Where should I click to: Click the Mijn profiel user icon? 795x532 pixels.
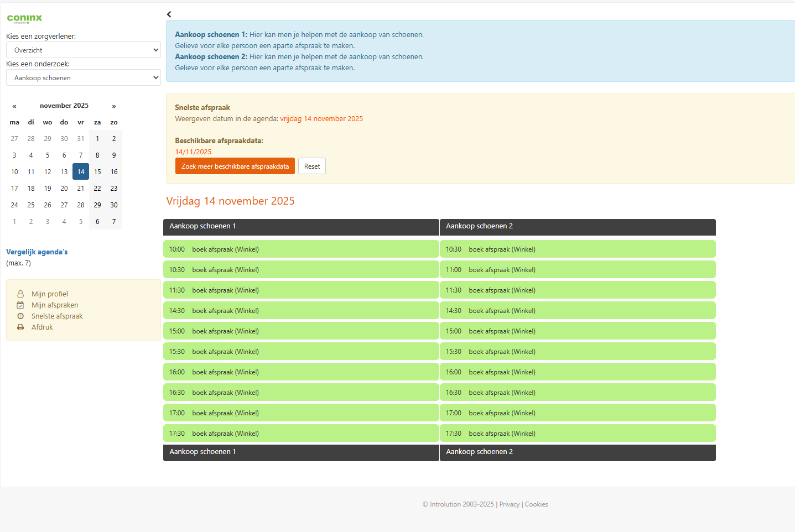pos(20,294)
